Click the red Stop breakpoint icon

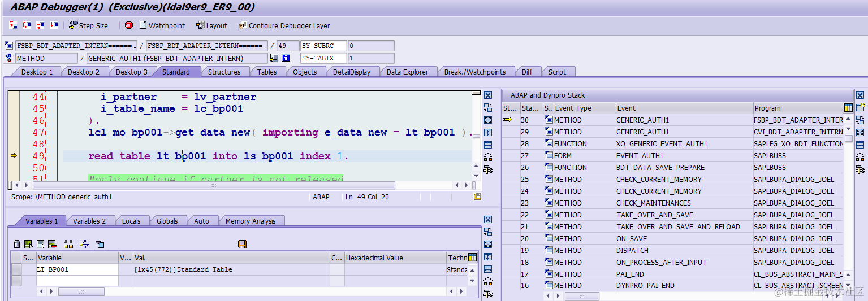click(129, 25)
